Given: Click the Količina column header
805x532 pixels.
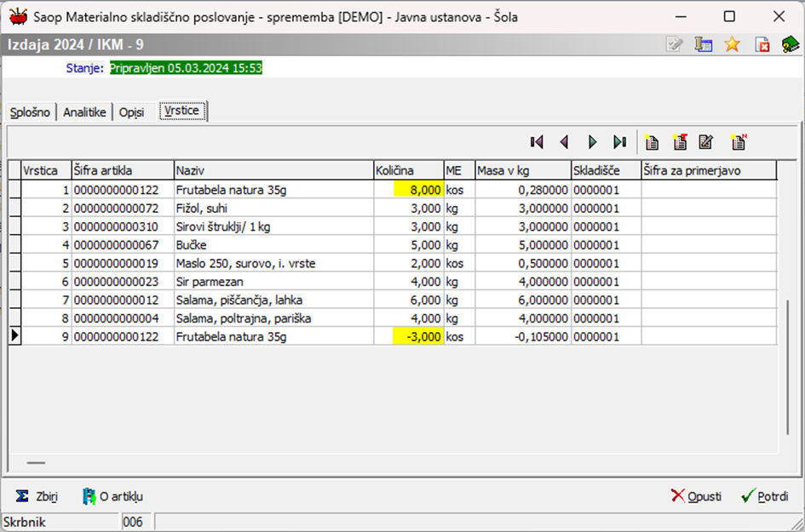Looking at the screenshot, I should (x=409, y=170).
